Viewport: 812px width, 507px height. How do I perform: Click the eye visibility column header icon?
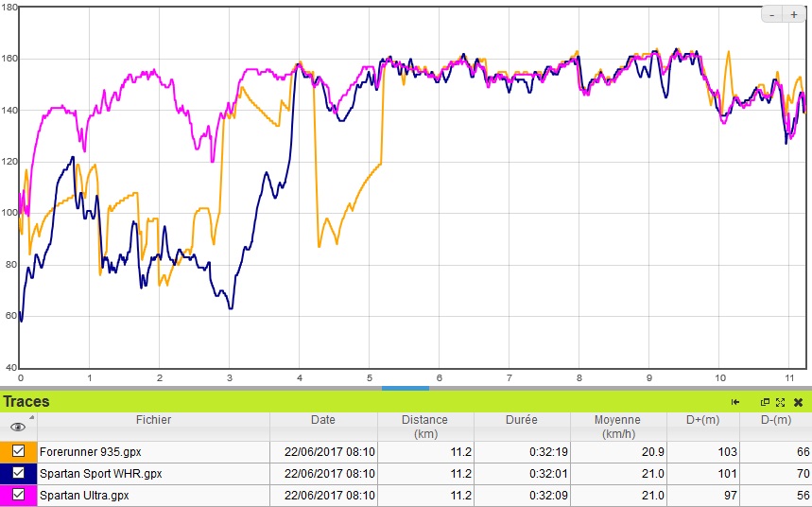point(18,427)
